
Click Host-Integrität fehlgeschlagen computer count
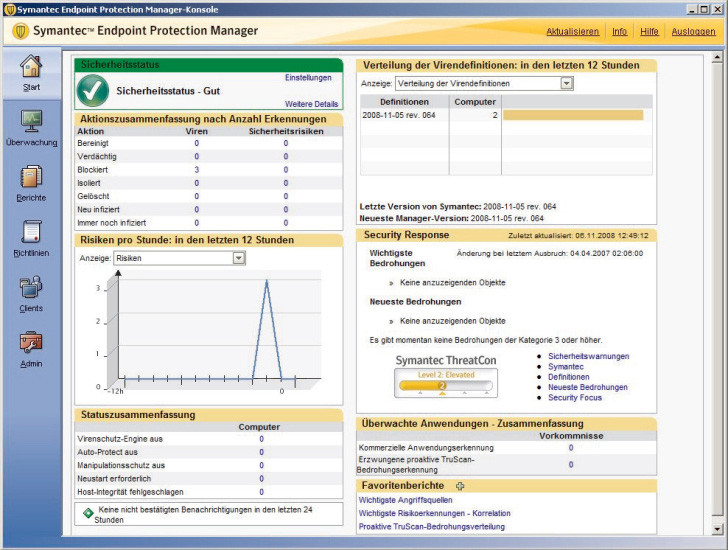coord(261,492)
